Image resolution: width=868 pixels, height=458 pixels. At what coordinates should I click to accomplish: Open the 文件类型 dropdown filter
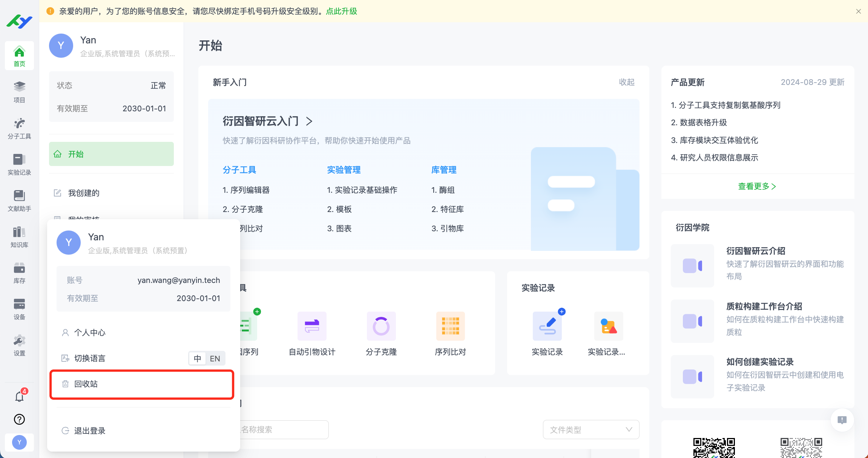(590, 429)
